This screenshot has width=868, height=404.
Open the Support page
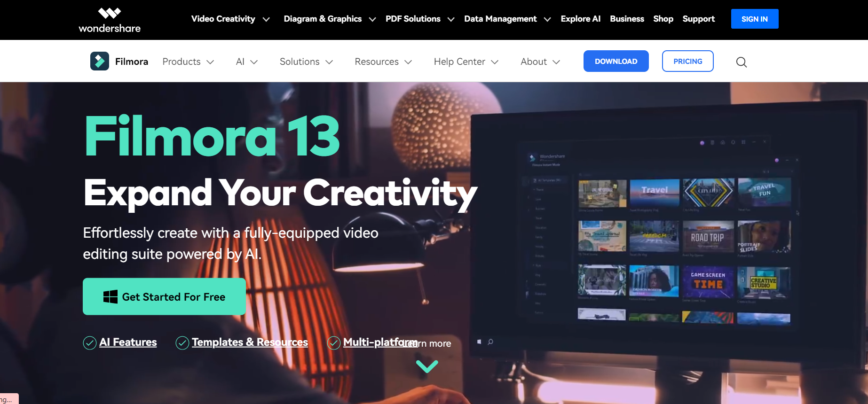(699, 19)
